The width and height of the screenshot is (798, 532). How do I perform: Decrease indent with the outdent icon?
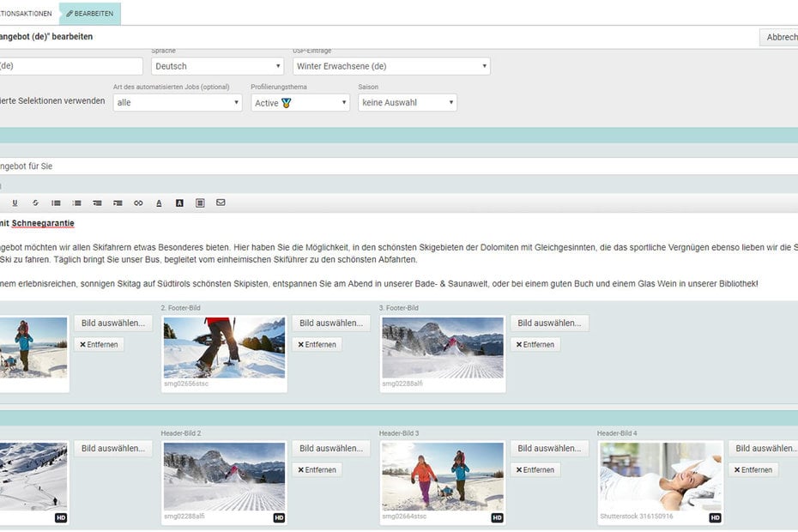97,203
